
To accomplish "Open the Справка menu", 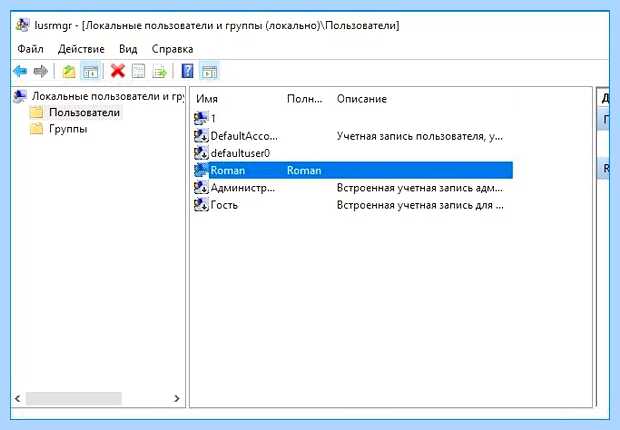I will point(172,49).
